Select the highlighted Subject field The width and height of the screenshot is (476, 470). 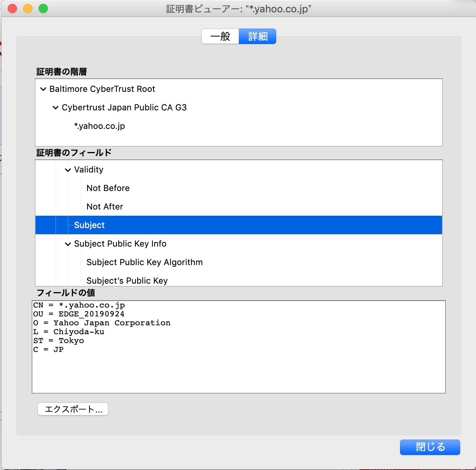(x=239, y=225)
